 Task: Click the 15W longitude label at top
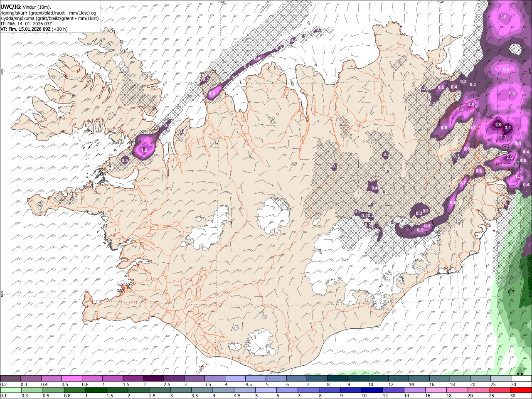440,2
